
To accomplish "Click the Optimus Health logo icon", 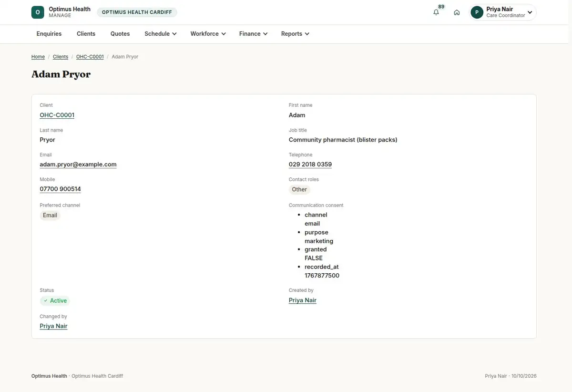I will (x=38, y=12).
